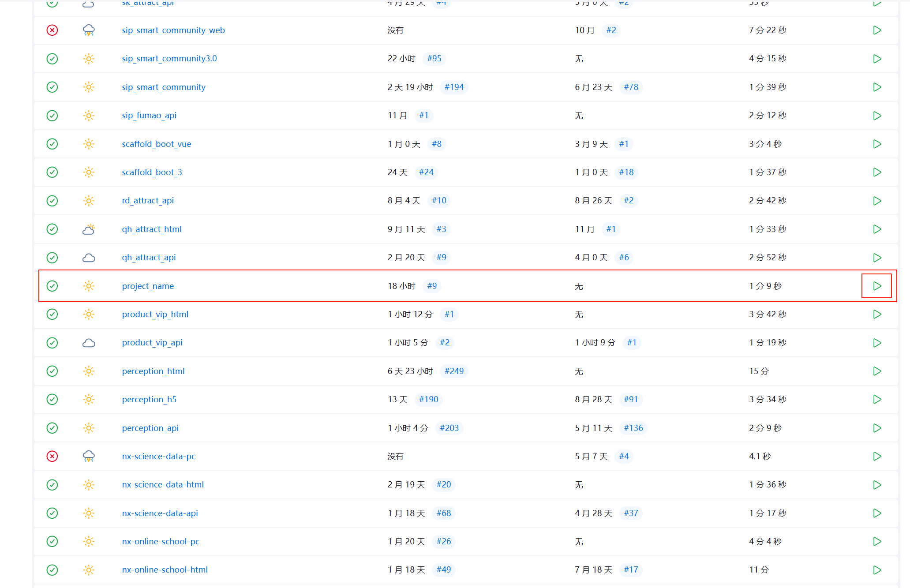Viewport: 910px width, 588px height.
Task: Open build #249 of perception_html
Action: [454, 371]
